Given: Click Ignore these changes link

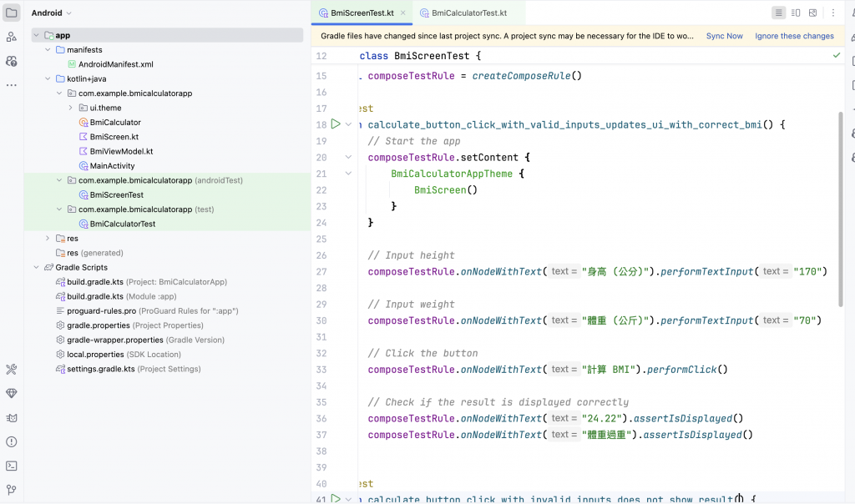Looking at the screenshot, I should 794,36.
